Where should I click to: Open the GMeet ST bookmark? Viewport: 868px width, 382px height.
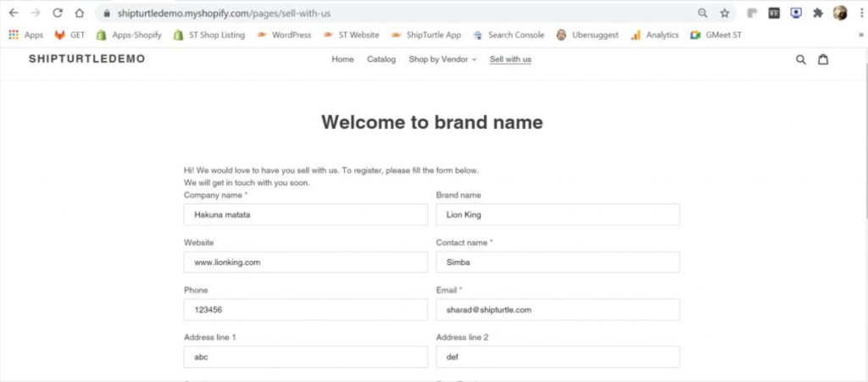[x=715, y=35]
